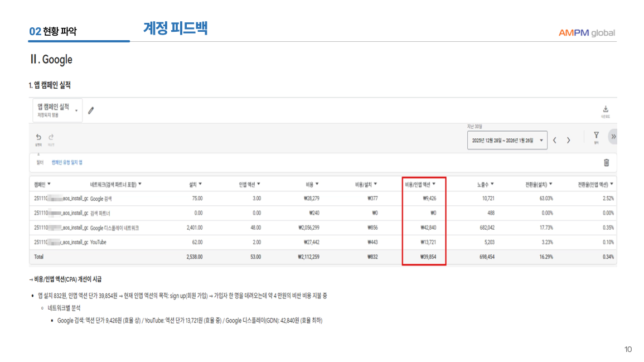Click the AMPM global logo
The height and width of the screenshot is (362, 644).
[x=587, y=33]
